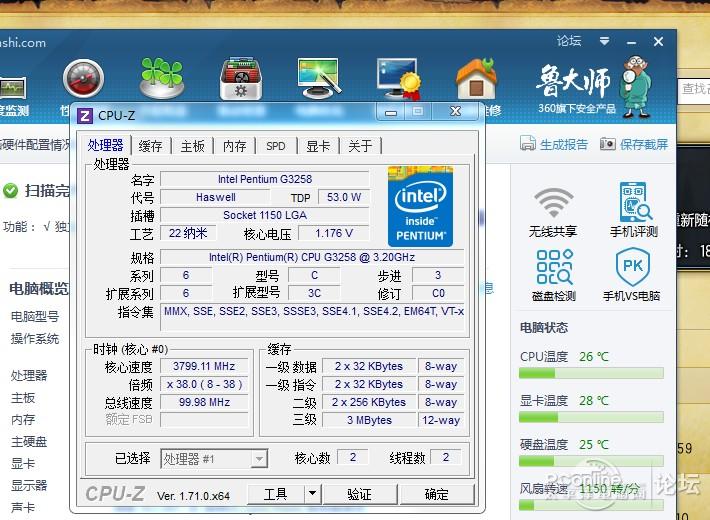
Task: Click the CPU-Z purple Z title icon
Action: tap(85, 116)
